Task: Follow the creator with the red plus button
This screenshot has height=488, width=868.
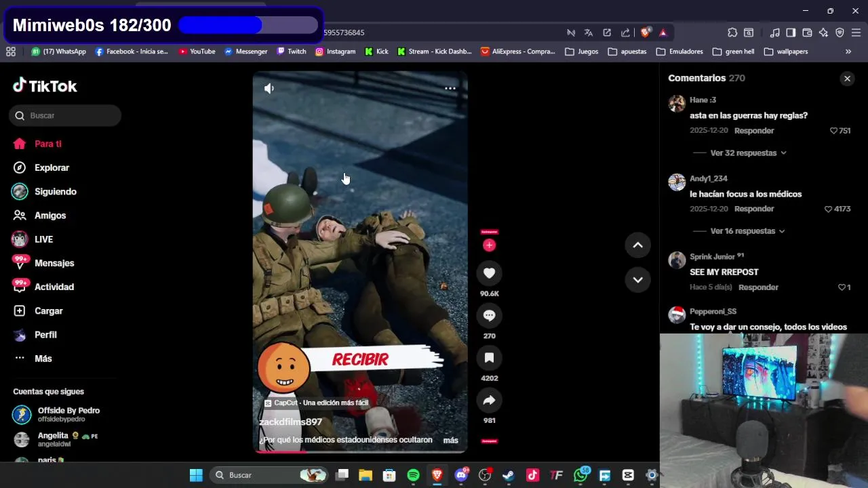Action: 489,245
